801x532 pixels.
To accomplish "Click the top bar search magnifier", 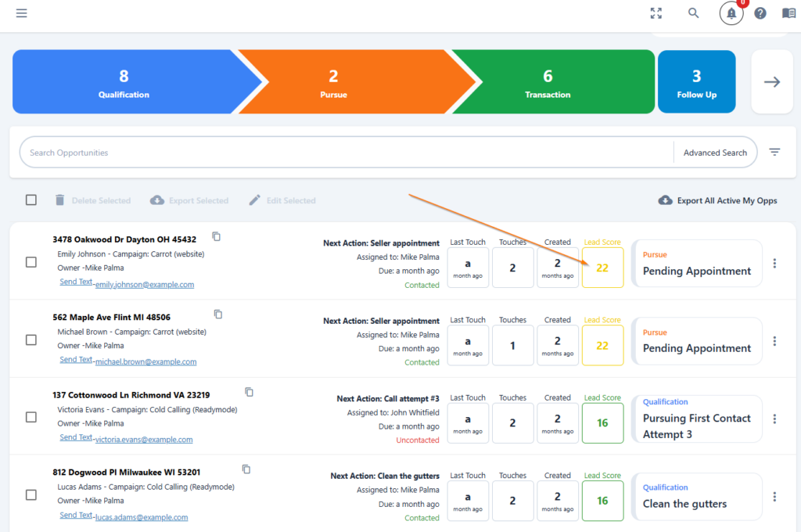I will [x=693, y=13].
